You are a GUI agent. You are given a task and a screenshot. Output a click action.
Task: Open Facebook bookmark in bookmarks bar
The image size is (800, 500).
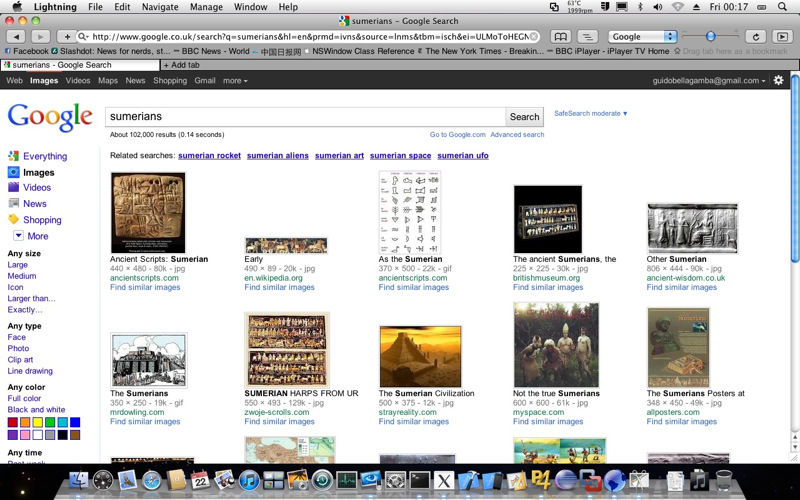[27, 51]
